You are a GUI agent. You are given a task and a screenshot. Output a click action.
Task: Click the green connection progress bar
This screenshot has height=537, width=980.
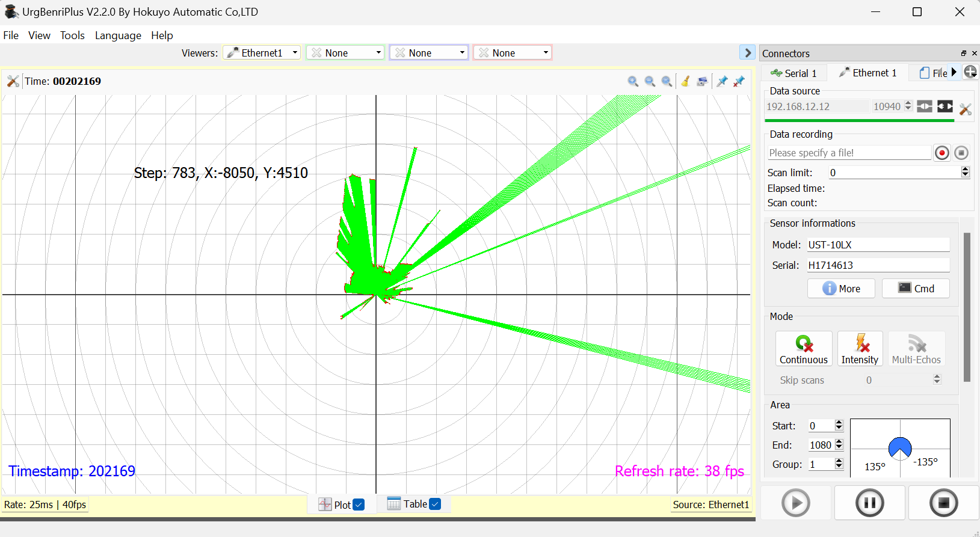point(860,120)
